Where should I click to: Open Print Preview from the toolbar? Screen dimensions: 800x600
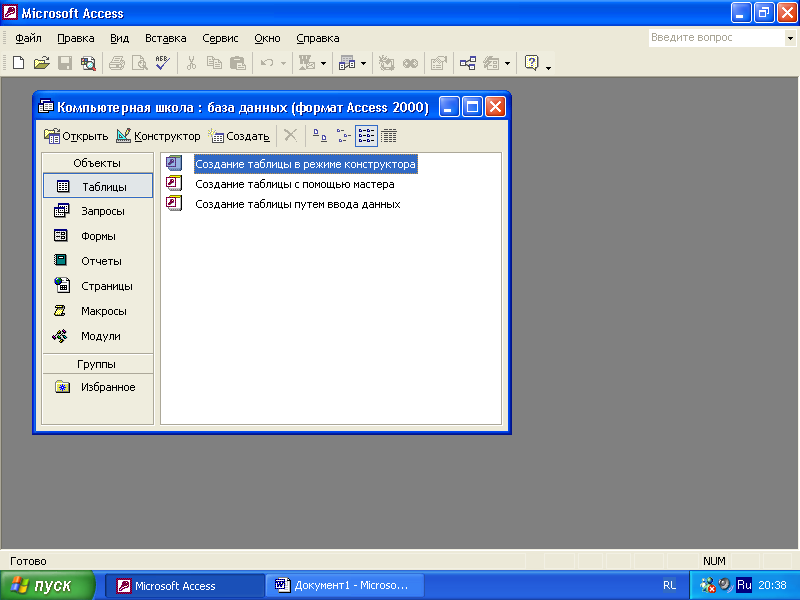tap(139, 63)
